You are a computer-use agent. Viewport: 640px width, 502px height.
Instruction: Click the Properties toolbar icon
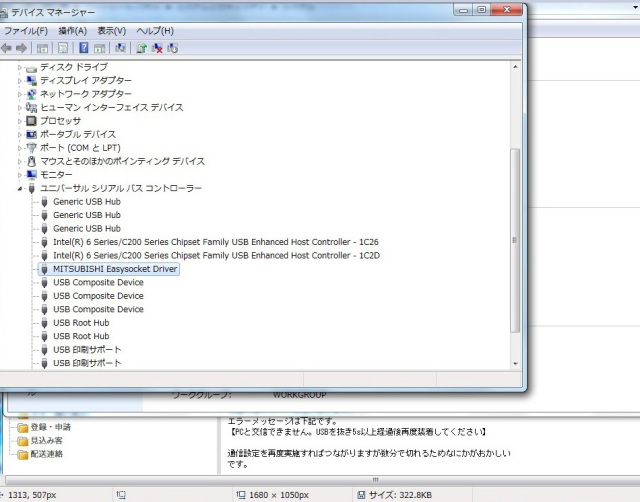click(63, 48)
